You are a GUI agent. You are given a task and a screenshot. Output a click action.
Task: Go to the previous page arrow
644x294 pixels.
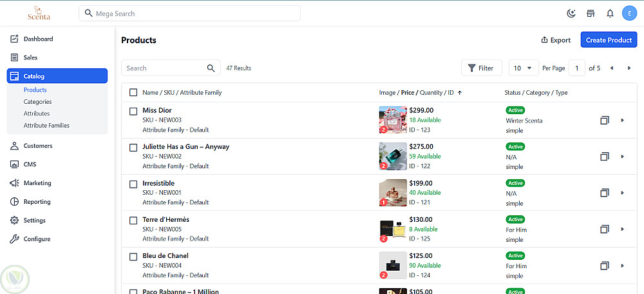(612, 68)
